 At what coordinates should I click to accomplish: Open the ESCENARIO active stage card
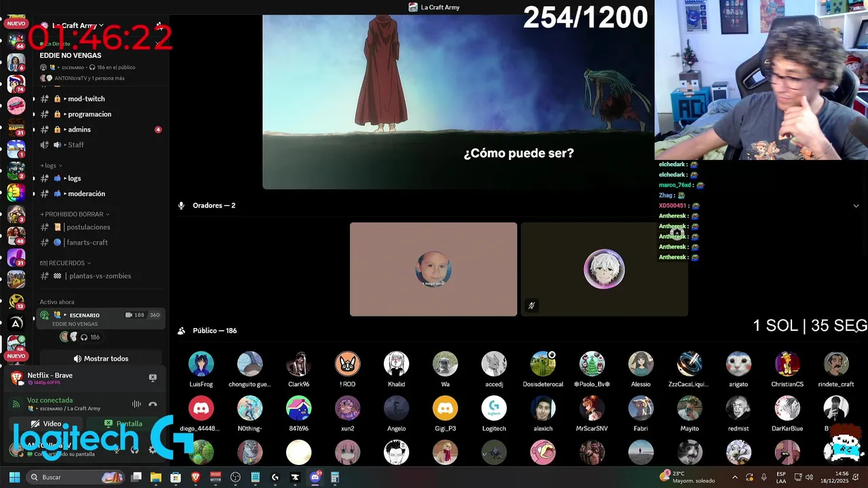100,319
